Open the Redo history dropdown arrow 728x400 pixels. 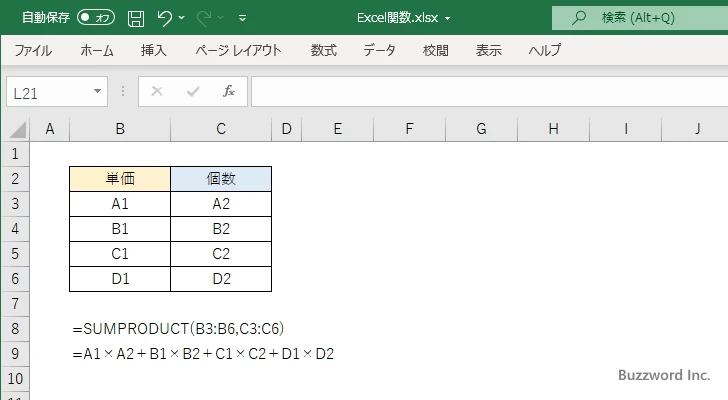(x=221, y=18)
